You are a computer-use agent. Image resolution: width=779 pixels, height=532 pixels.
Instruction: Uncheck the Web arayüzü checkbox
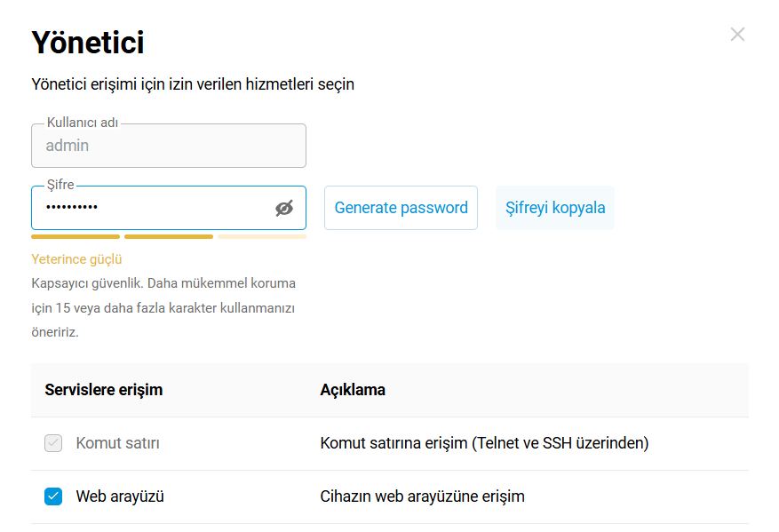tap(53, 496)
